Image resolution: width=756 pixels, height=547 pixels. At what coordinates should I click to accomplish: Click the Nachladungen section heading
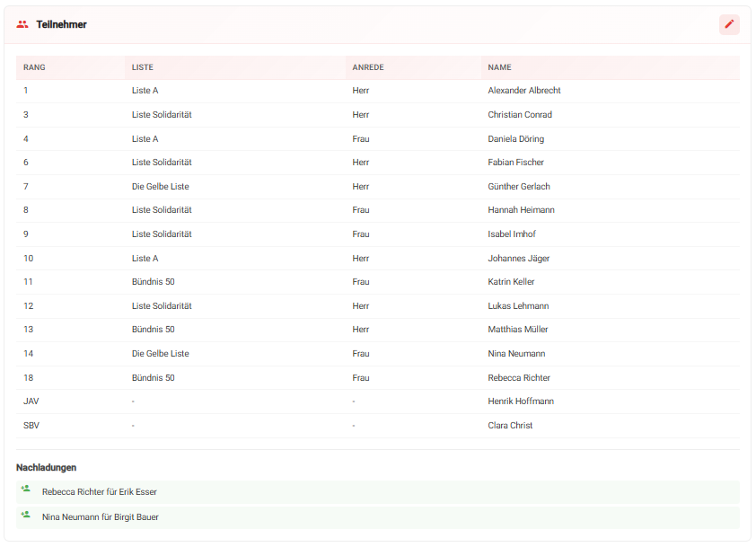pyautogui.click(x=46, y=468)
